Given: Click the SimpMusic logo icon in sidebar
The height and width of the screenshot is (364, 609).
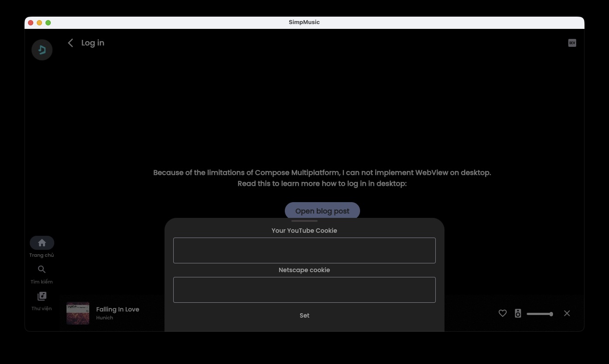Looking at the screenshot, I should (x=42, y=50).
